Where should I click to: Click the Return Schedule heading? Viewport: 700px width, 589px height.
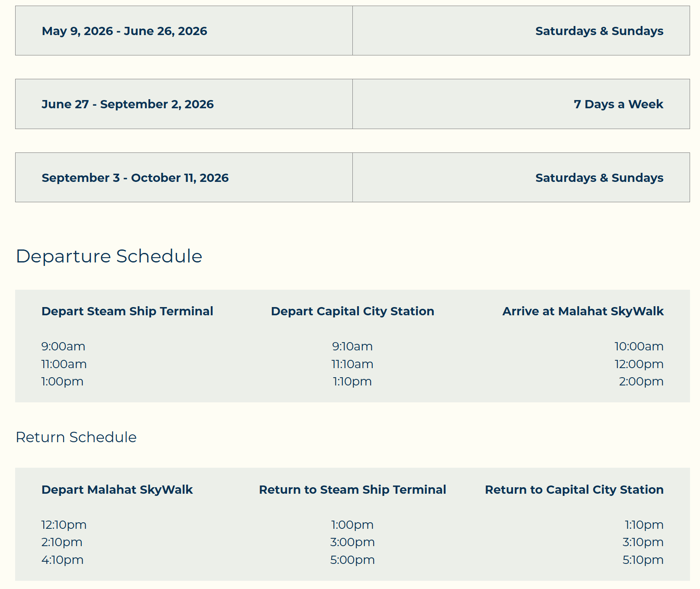pyautogui.click(x=76, y=437)
